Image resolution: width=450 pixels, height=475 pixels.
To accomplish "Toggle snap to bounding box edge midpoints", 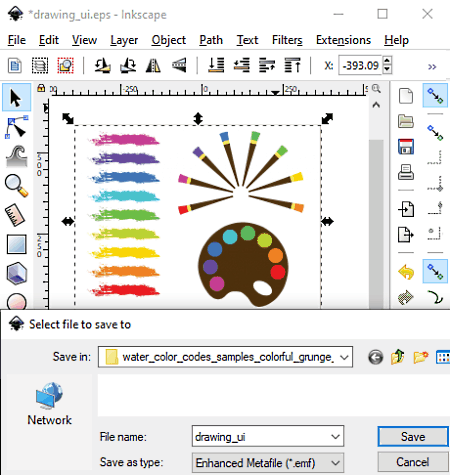I will click(x=435, y=208).
